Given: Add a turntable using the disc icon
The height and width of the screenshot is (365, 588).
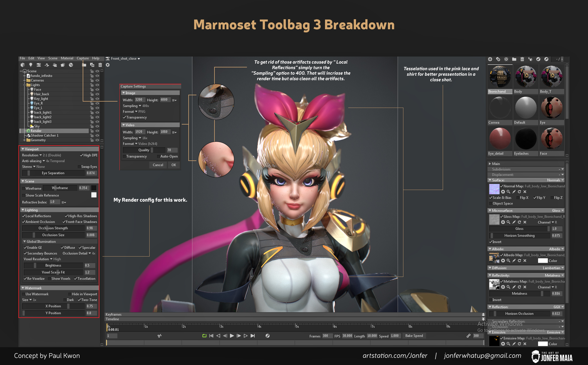Looking at the screenshot, I should (x=71, y=65).
